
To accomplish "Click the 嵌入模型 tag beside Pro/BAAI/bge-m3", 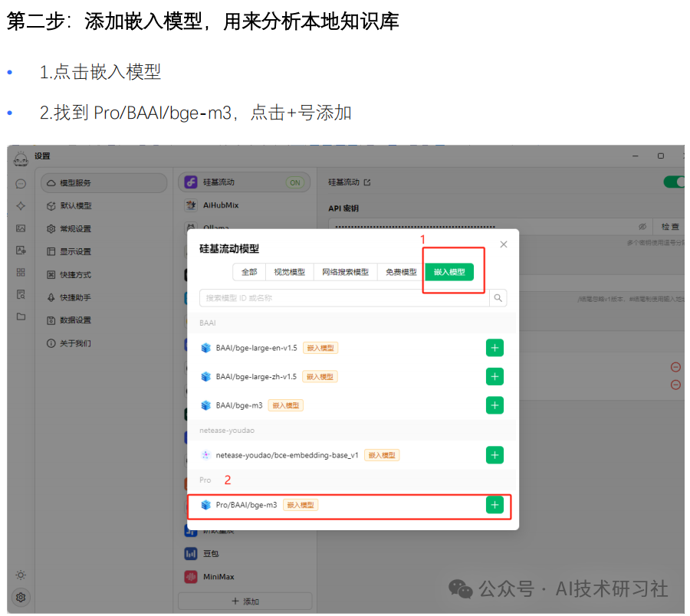I will (301, 505).
